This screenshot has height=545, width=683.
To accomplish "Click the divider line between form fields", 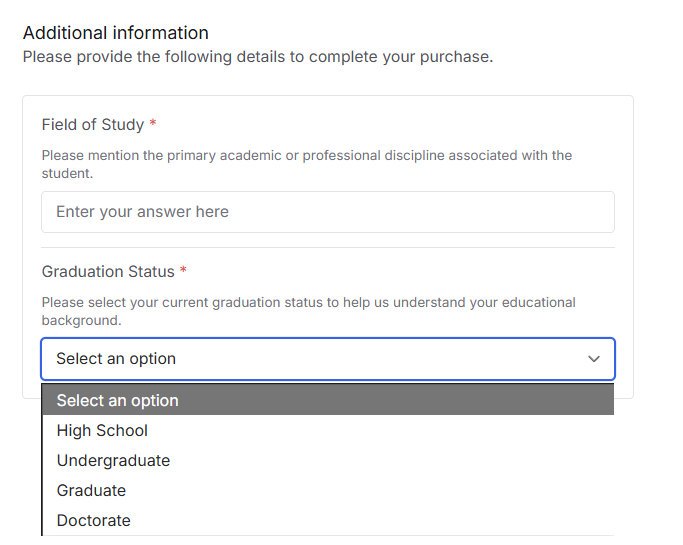I will click(327, 247).
